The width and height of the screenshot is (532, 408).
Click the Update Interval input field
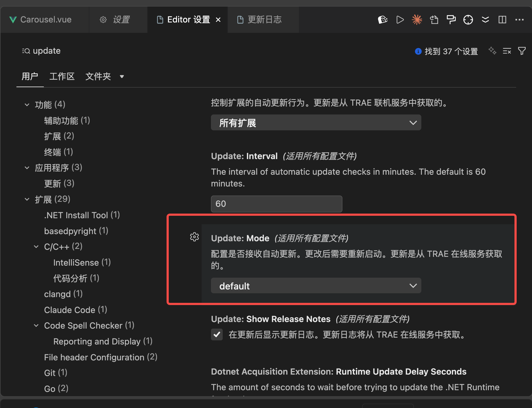pos(276,204)
